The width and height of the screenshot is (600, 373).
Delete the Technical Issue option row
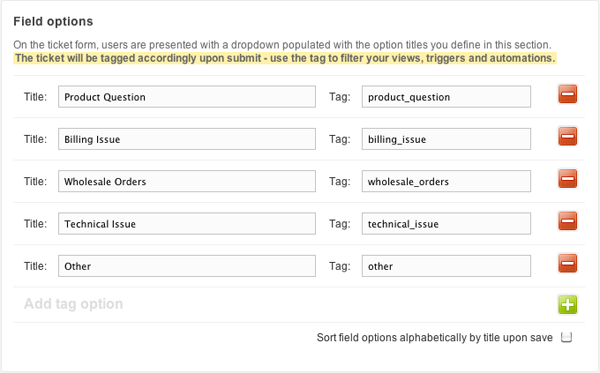(x=567, y=221)
